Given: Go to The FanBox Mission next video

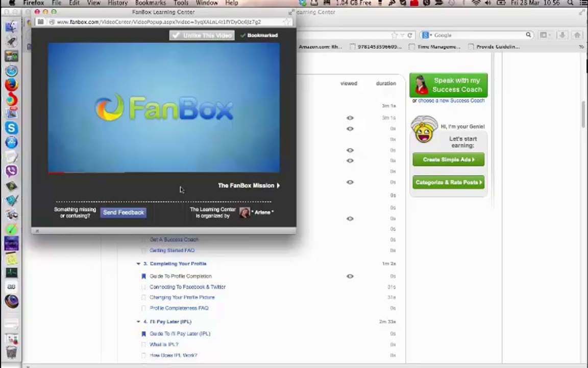Looking at the screenshot, I should 249,186.
